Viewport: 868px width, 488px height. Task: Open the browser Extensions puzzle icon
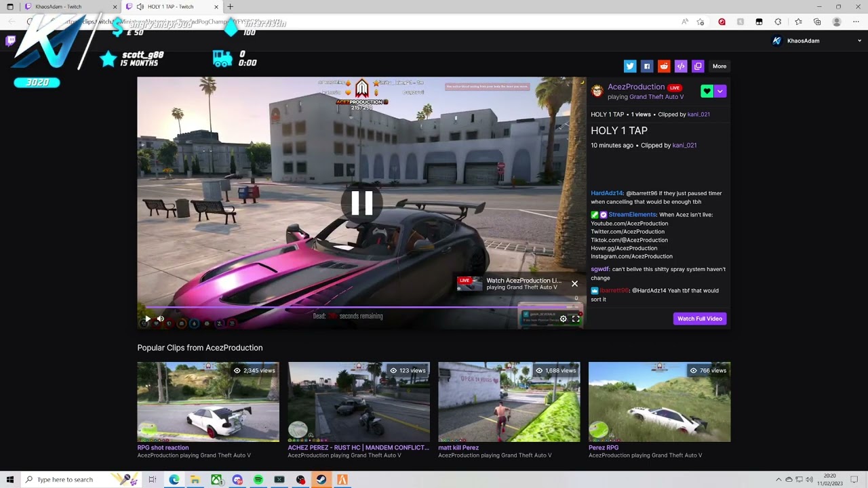(778, 22)
